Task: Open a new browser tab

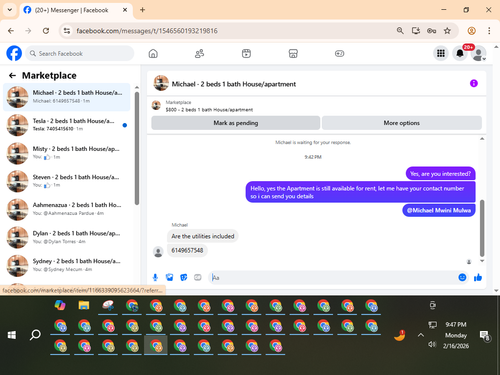Action: 142,10
